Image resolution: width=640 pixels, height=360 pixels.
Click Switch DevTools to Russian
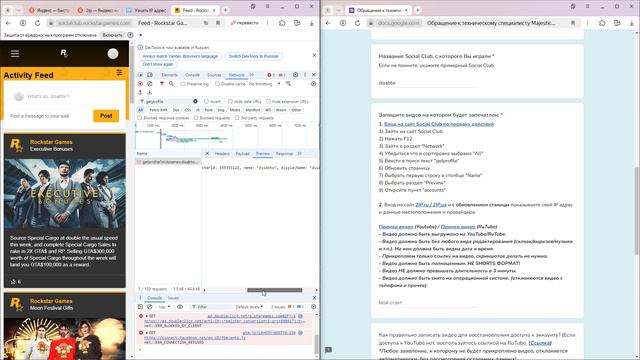tap(253, 56)
